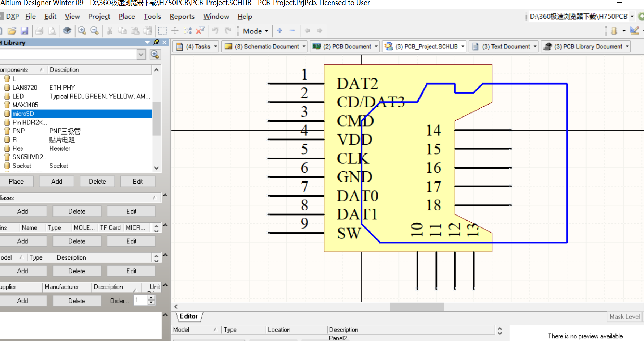Screen dimensions: 644x341
Task: Expand the (2) PCB Document dropdown
Action: pos(376,46)
